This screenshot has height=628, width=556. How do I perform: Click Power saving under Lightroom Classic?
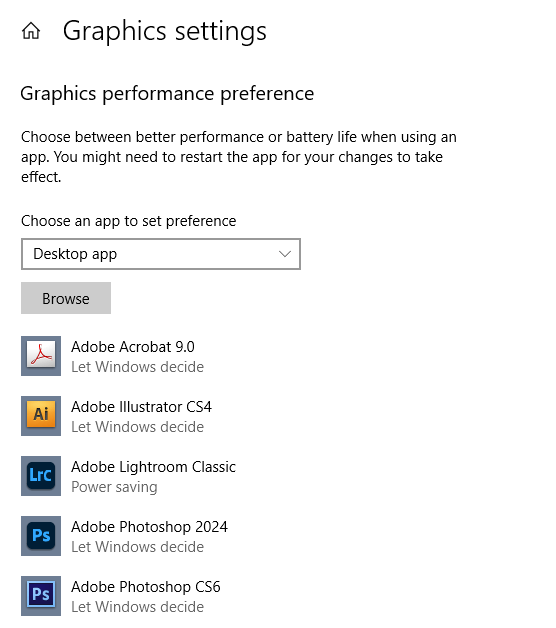pyautogui.click(x=114, y=487)
